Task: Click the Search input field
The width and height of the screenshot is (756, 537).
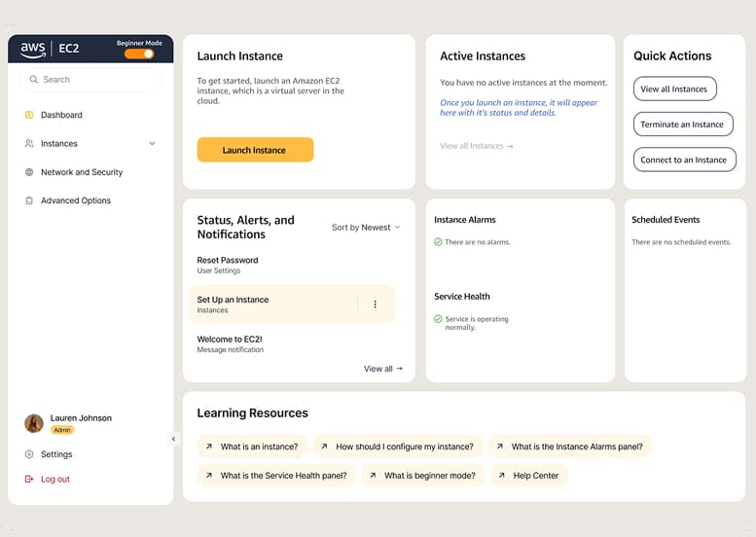Action: click(90, 80)
